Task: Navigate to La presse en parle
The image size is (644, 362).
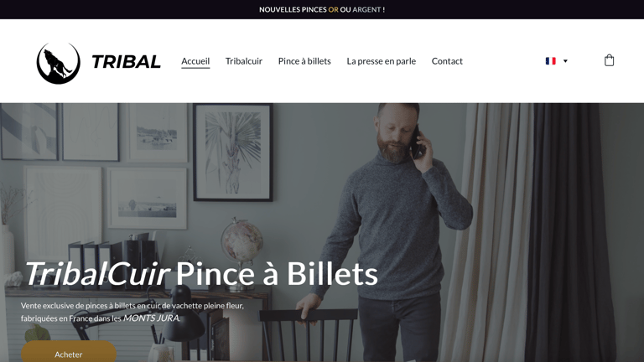Action: [382, 60]
